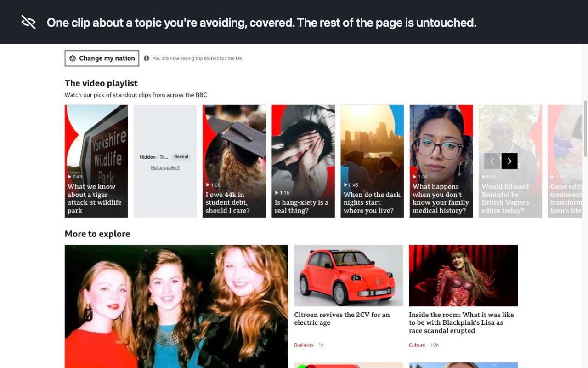Viewport: 588px width, 368px height.
Task: Open the Culture section link
Action: [x=417, y=345]
